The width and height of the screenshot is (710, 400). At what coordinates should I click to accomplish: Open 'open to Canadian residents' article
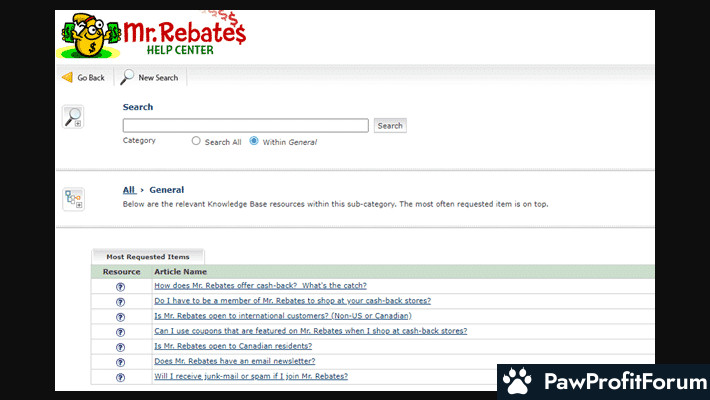pos(233,346)
